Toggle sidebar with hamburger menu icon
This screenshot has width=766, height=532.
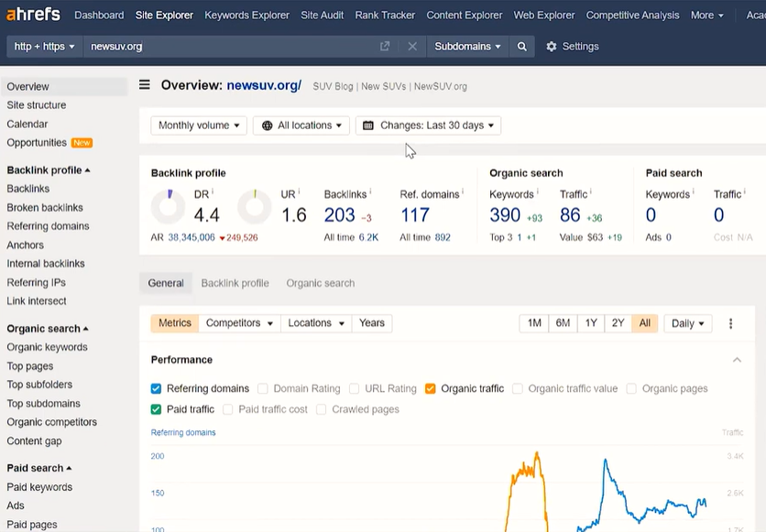coord(145,85)
